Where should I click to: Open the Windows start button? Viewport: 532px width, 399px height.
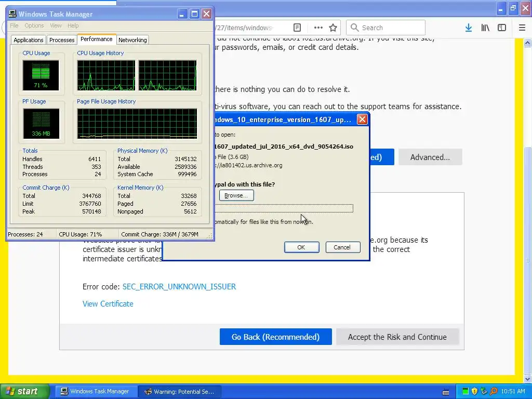[25, 392]
